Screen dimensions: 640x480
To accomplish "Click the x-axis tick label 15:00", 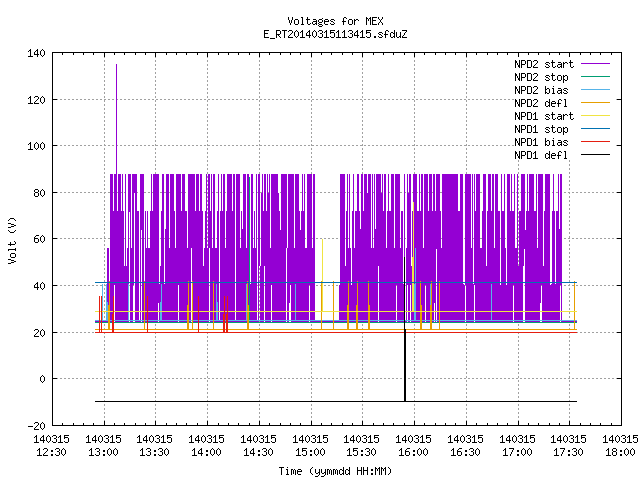I will click(310, 453).
